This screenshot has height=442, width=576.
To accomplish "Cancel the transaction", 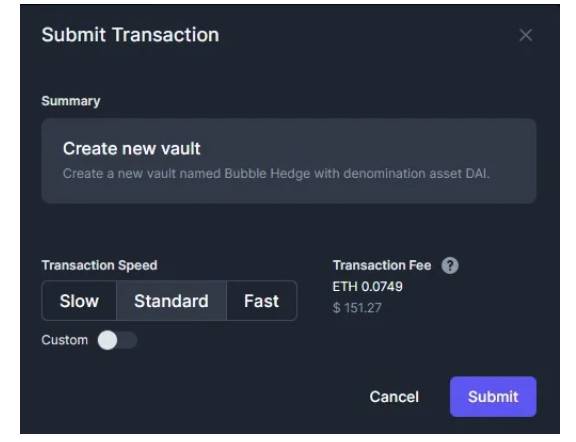I will (394, 397).
